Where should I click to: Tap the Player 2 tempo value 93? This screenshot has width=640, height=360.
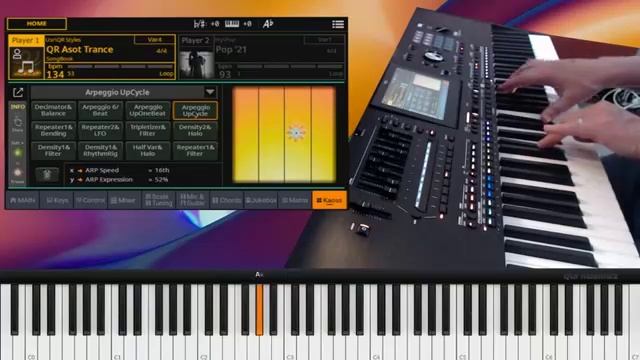(x=225, y=74)
